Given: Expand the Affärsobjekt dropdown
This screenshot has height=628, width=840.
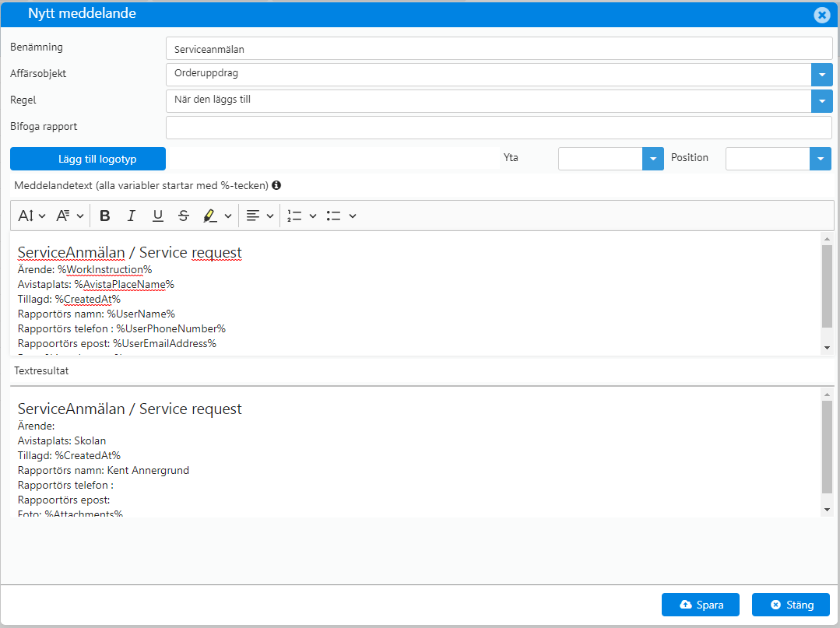Looking at the screenshot, I should [x=822, y=75].
